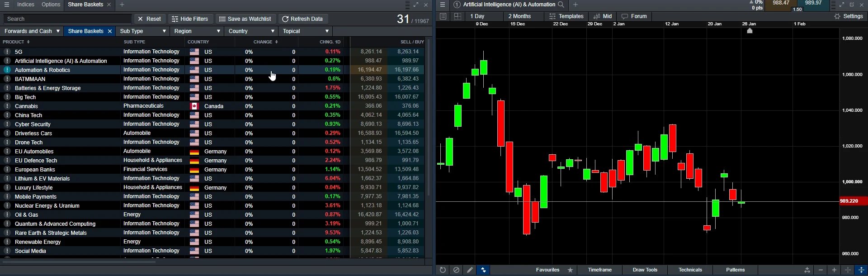
Task: Open the Country filter dropdown
Action: (x=251, y=31)
